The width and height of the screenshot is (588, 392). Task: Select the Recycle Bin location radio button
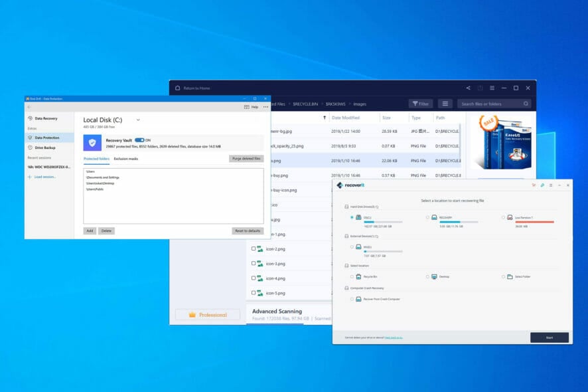[352, 276]
